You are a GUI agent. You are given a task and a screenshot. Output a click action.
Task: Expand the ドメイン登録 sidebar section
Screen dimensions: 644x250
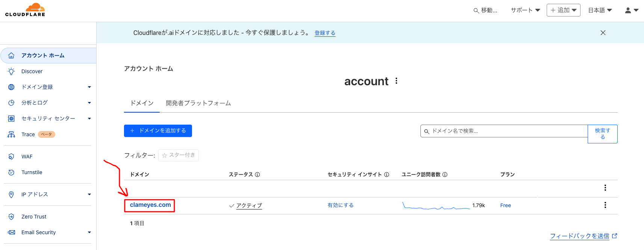(x=89, y=87)
